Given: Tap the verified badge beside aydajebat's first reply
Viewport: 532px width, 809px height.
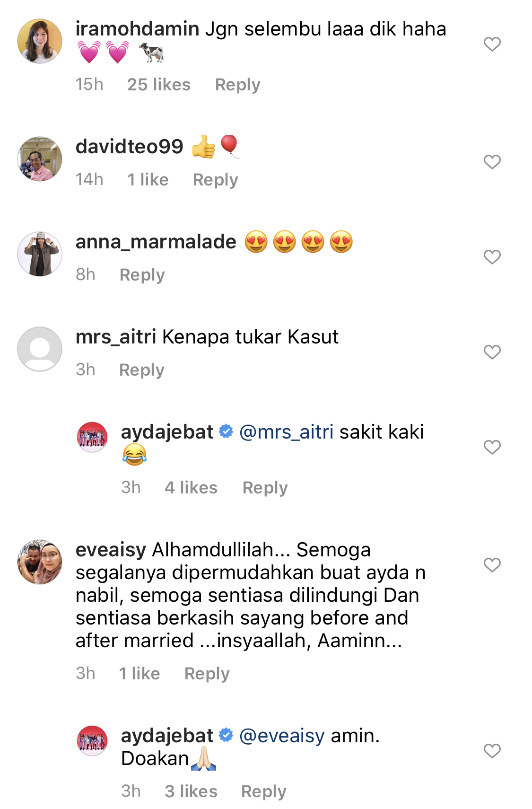Looking at the screenshot, I should pos(226,432).
